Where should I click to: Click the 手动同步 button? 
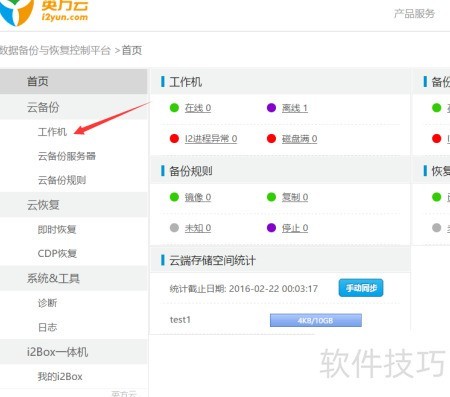click(x=361, y=288)
